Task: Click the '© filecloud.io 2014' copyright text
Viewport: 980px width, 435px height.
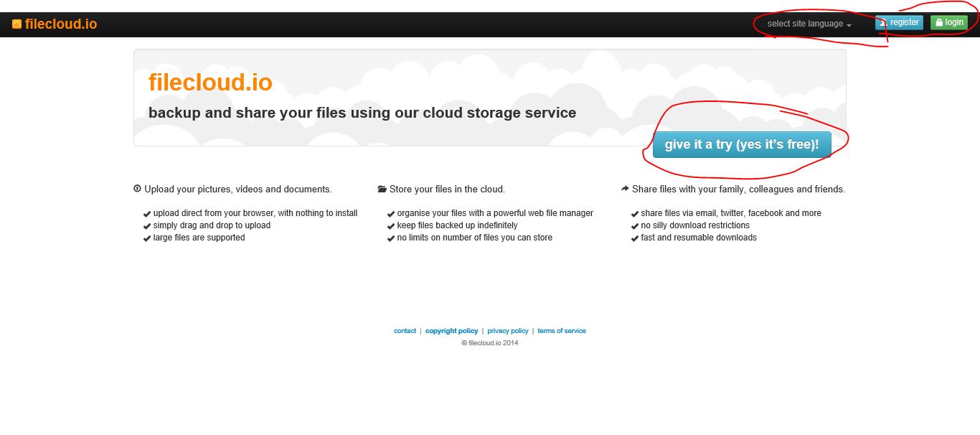Action: [x=490, y=343]
